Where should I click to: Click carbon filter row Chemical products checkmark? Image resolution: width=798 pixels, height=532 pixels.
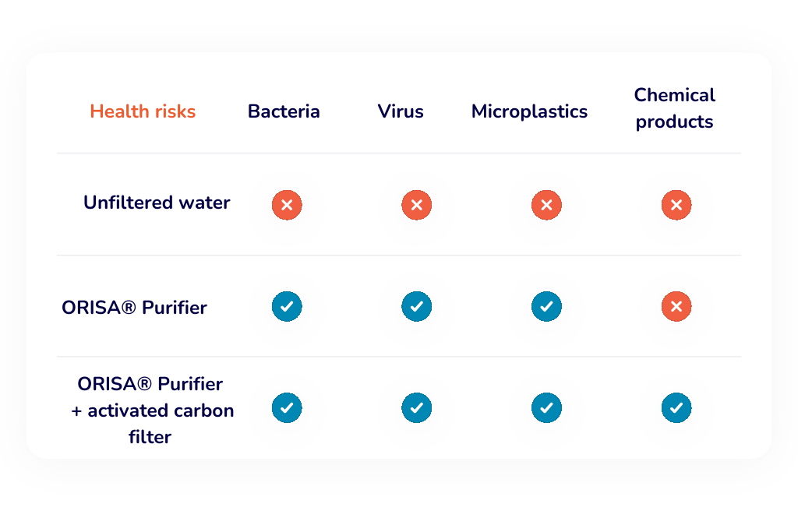(676, 407)
